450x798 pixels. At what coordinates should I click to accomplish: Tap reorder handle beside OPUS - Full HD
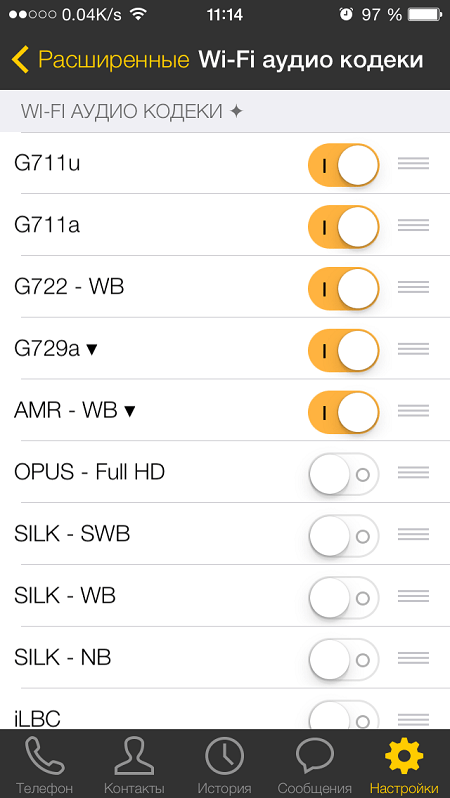pyautogui.click(x=413, y=472)
